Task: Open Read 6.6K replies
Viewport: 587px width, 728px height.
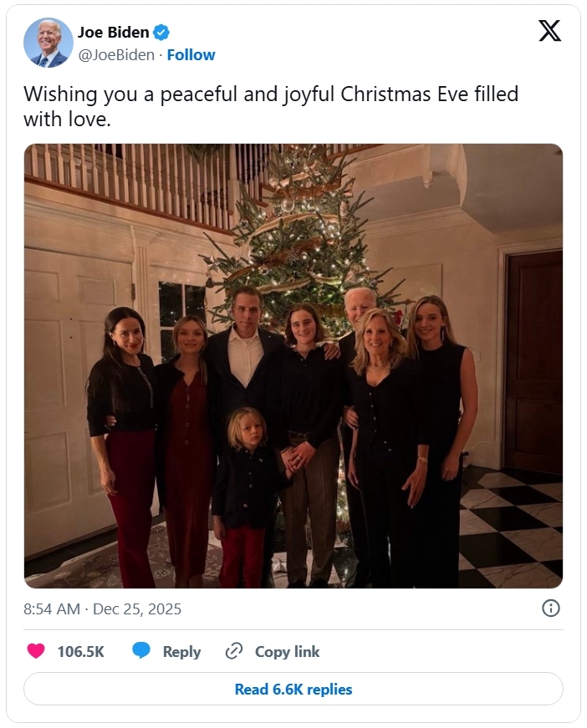Action: pos(293,690)
